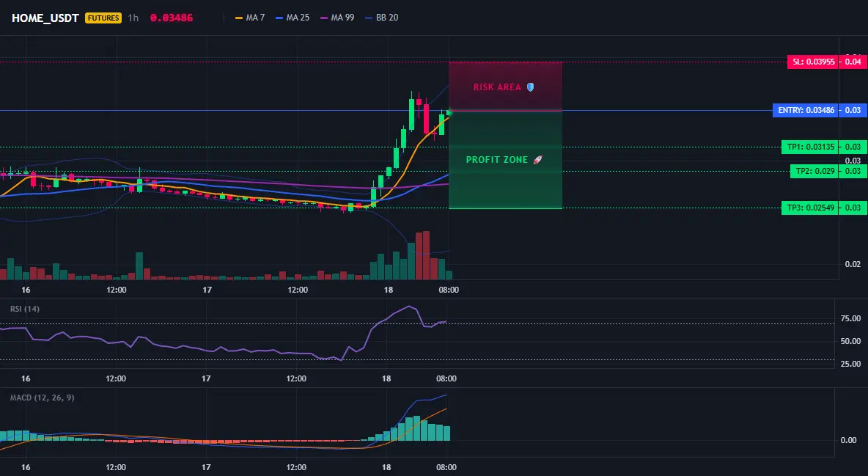Viewport: 868px width, 476px height.
Task: Click the yellow FUTURES badge
Action: coord(103,18)
